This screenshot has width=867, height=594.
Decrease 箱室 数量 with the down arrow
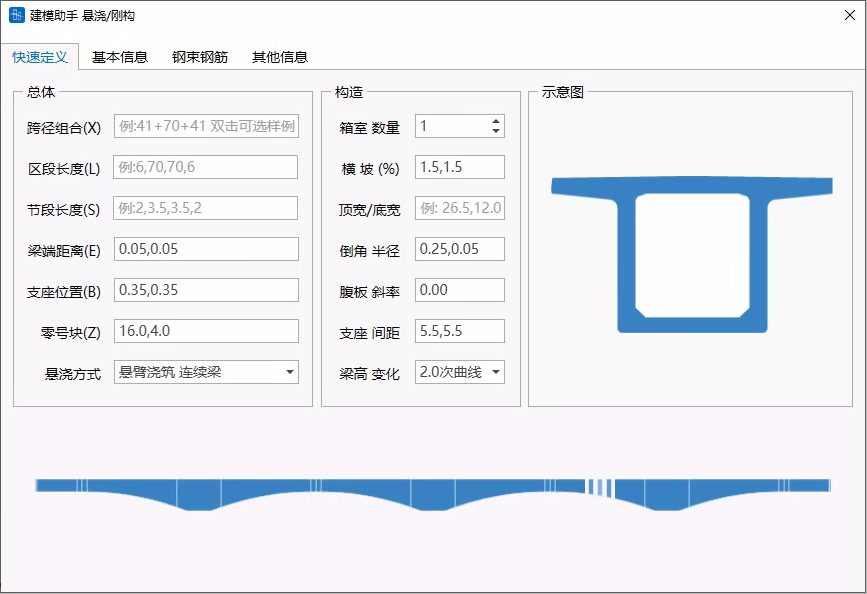(x=496, y=131)
